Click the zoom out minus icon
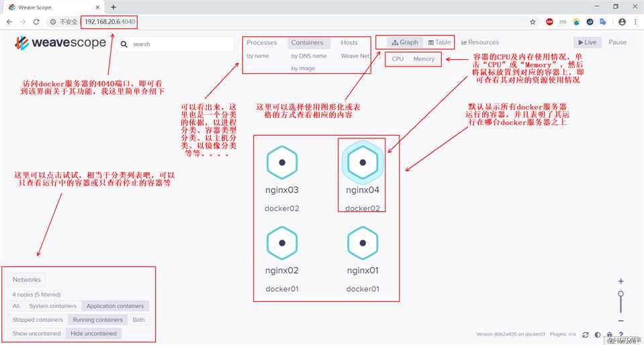This screenshot has width=644, height=345. (x=620, y=321)
